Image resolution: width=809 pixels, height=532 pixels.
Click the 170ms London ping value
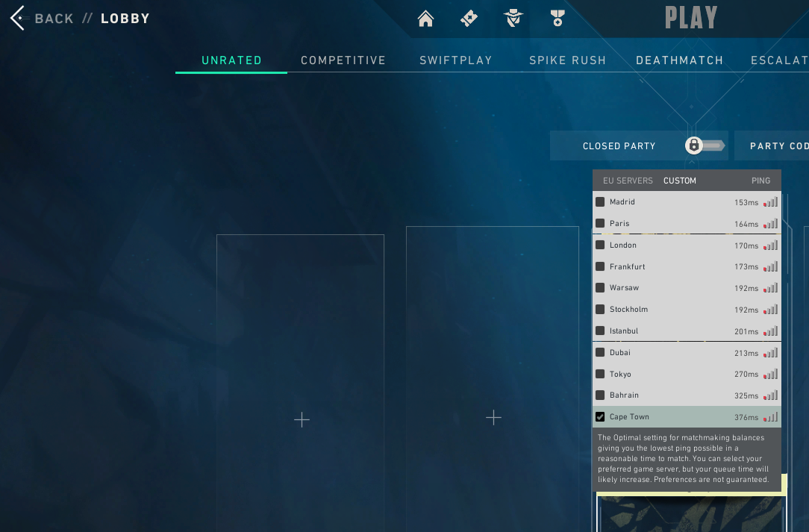(746, 246)
